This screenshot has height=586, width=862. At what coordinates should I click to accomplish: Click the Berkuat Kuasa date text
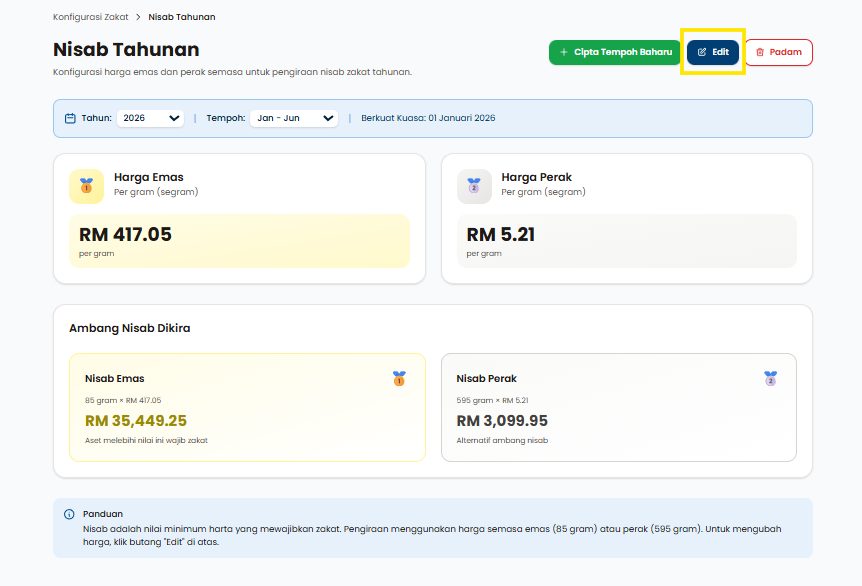pyautogui.click(x=428, y=118)
